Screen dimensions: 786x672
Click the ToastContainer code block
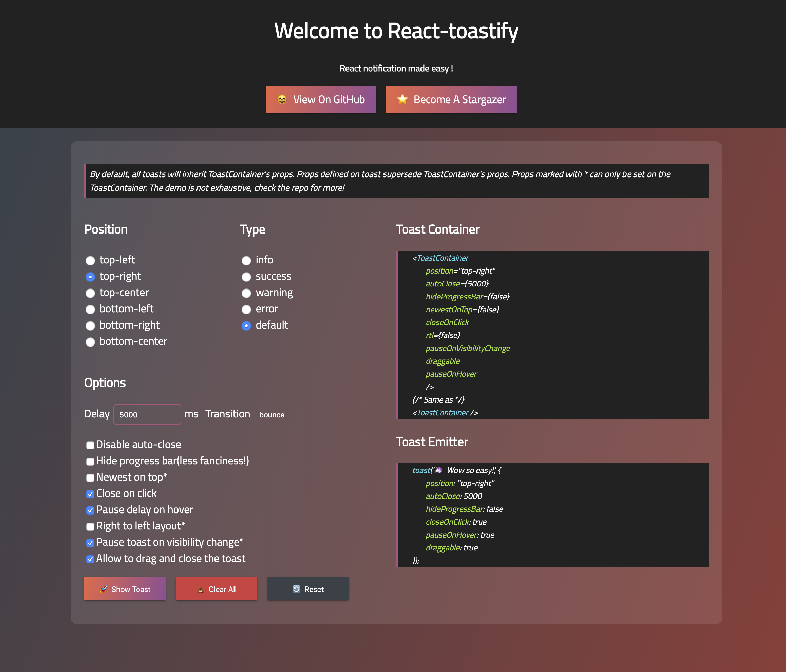tap(552, 335)
